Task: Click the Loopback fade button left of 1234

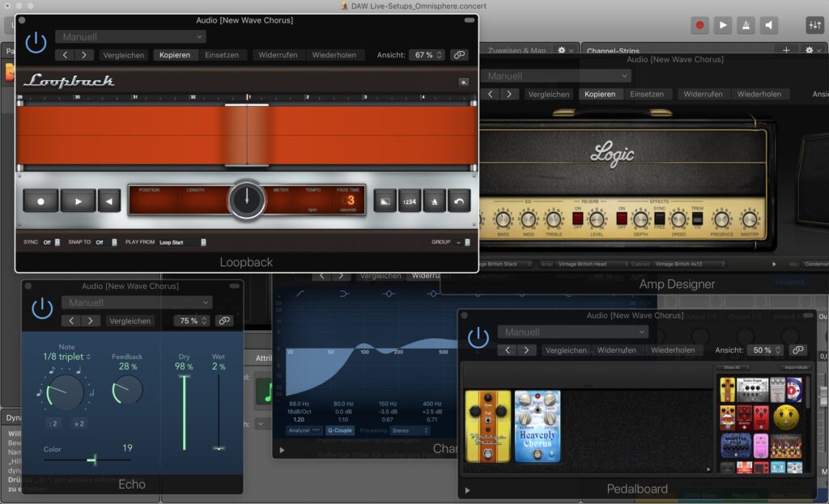Action: [385, 201]
